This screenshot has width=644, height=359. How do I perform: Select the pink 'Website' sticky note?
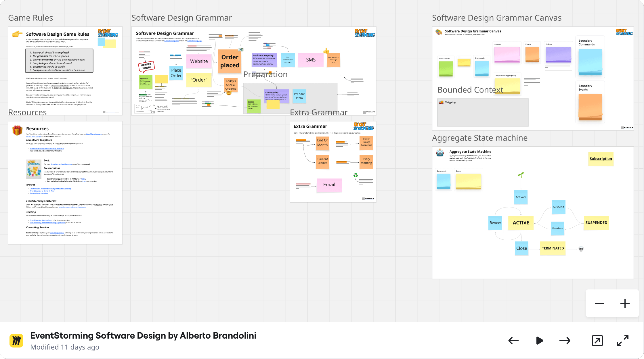(x=199, y=61)
